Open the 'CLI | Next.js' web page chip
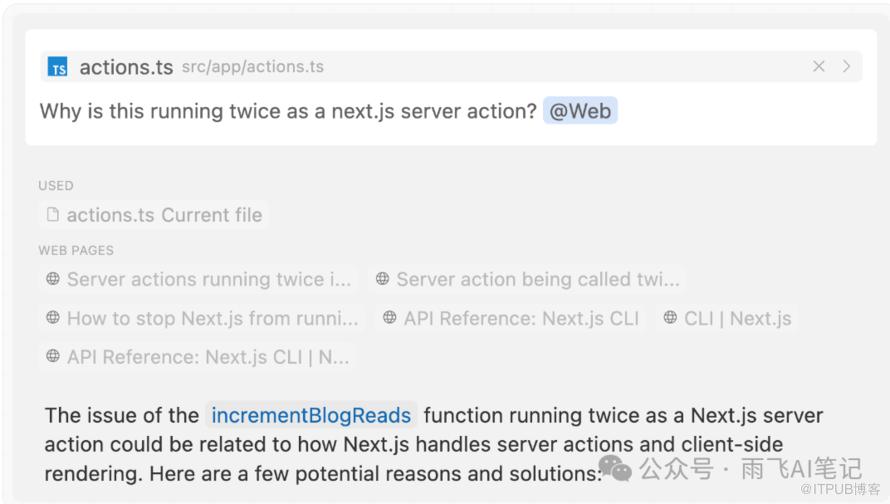This screenshot has width=890, height=504. click(x=727, y=318)
